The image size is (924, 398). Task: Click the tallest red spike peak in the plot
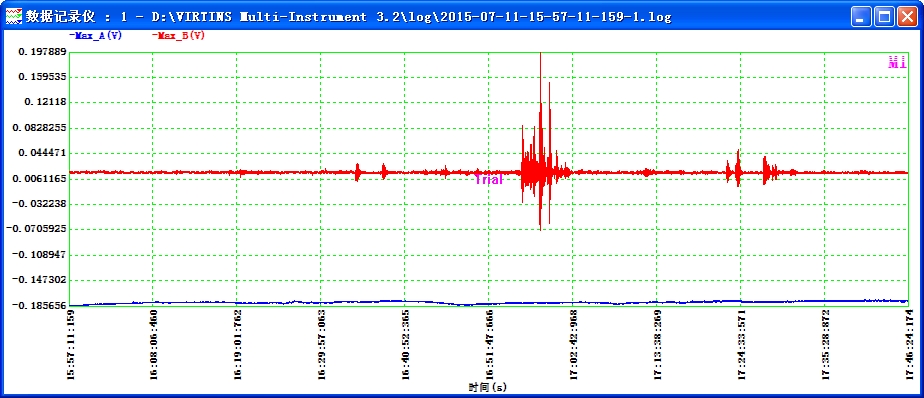[x=540, y=54]
